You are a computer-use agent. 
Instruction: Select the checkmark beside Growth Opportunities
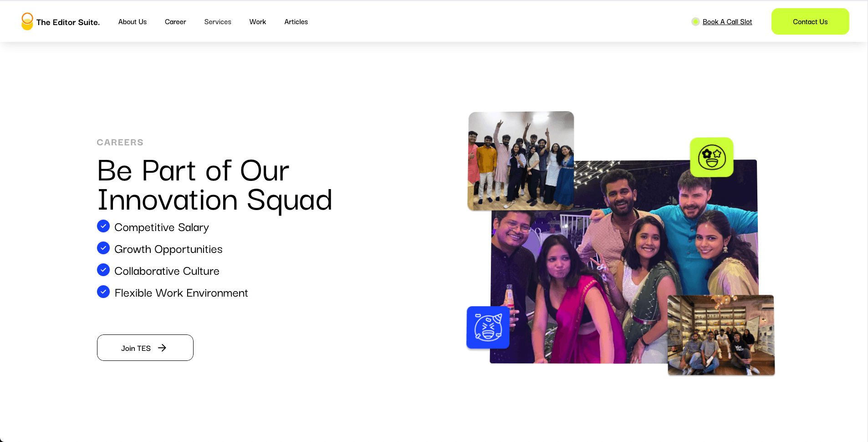coord(103,248)
